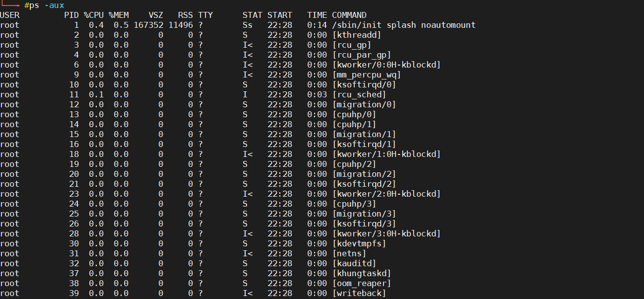Viewport: 644px width, 299px height.
Task: Click the PID column header
Action: [x=71, y=15]
